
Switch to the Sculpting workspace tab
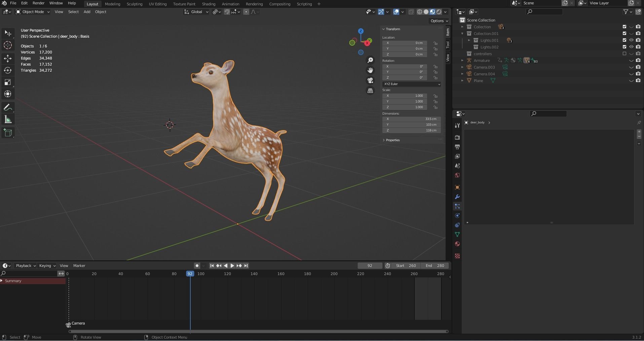[135, 4]
